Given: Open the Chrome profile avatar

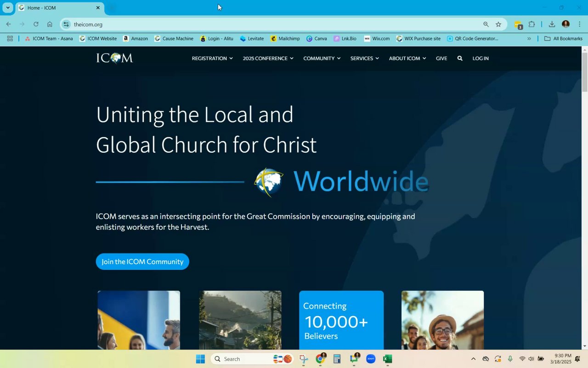Looking at the screenshot, I should pyautogui.click(x=566, y=24).
